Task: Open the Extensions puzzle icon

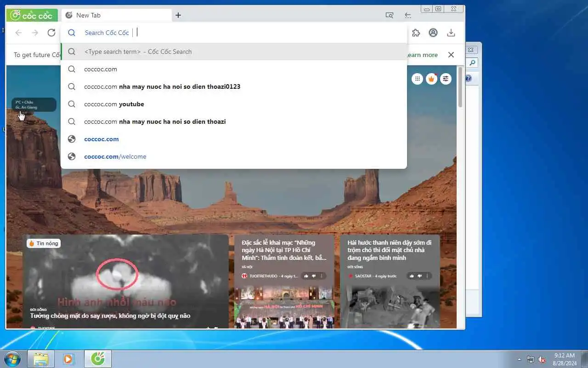Action: pyautogui.click(x=416, y=33)
